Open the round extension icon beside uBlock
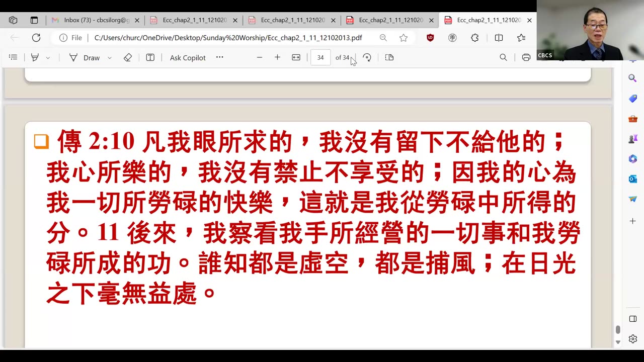 (x=452, y=38)
